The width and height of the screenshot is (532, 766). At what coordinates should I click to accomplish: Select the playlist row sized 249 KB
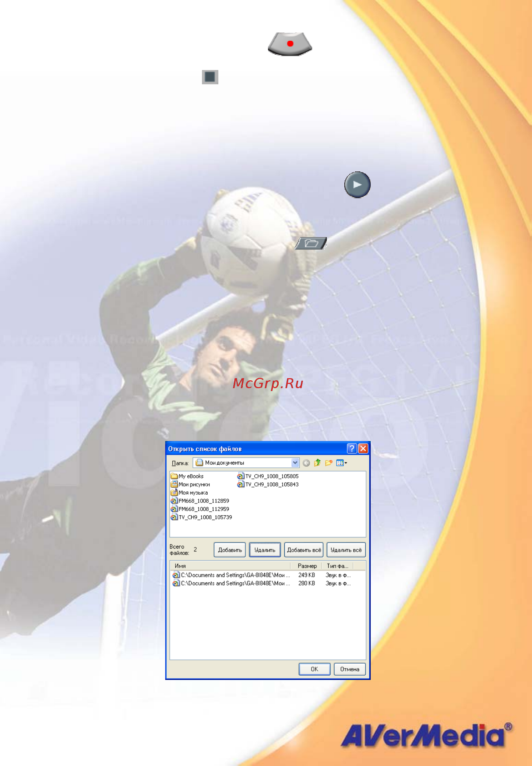tap(262, 575)
